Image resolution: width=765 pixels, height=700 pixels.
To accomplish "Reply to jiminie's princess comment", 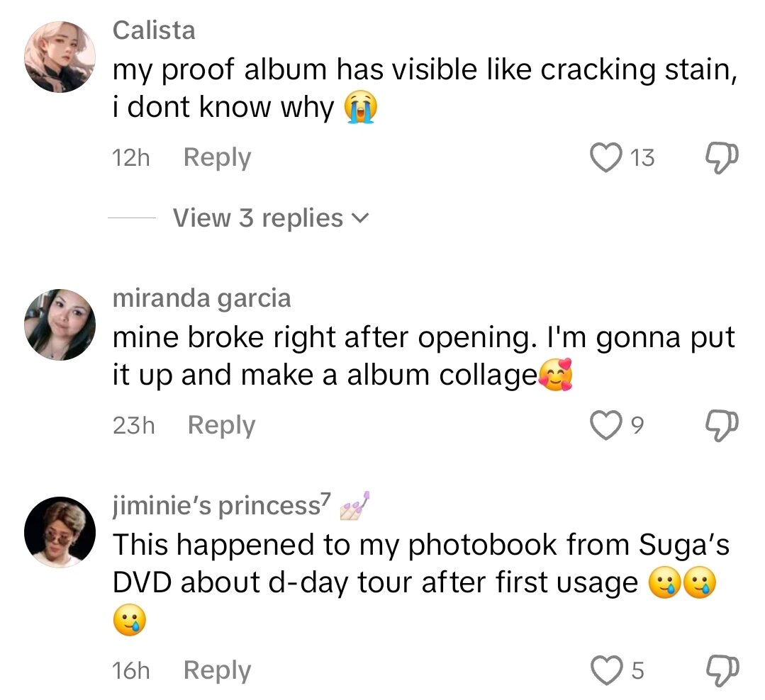I will [216, 669].
